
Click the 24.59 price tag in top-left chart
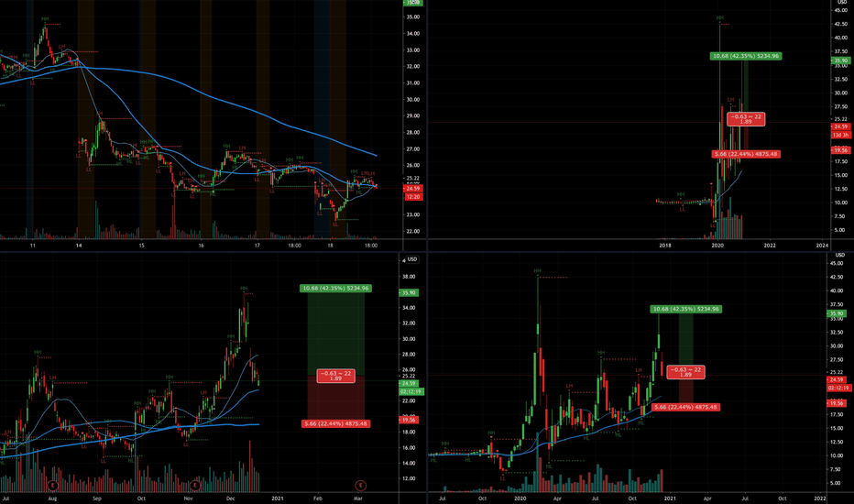[x=413, y=189]
